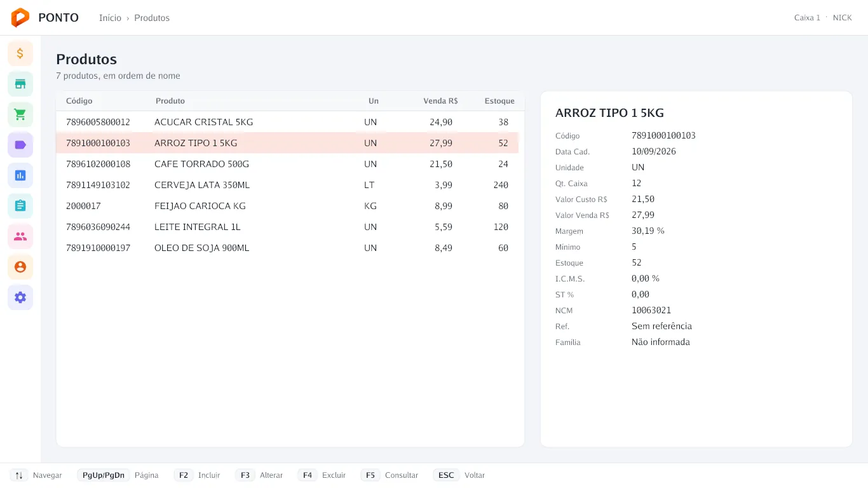Click the Un column header
Screen dimensions: 868x488
[374, 101]
